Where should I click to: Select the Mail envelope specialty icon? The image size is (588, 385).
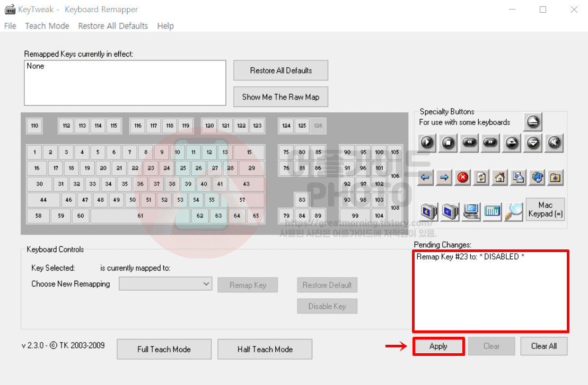pyautogui.click(x=519, y=177)
